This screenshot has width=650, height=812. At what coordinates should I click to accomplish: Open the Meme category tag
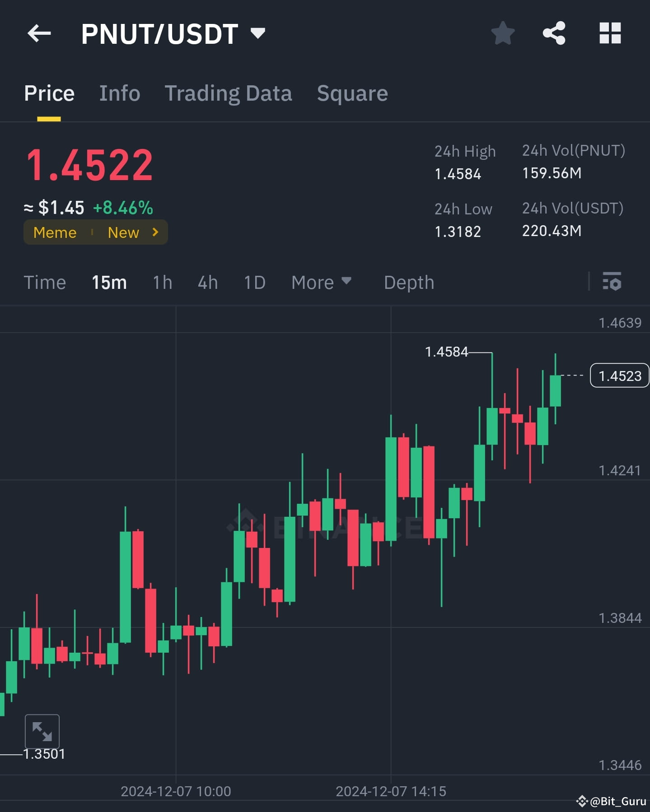54,232
